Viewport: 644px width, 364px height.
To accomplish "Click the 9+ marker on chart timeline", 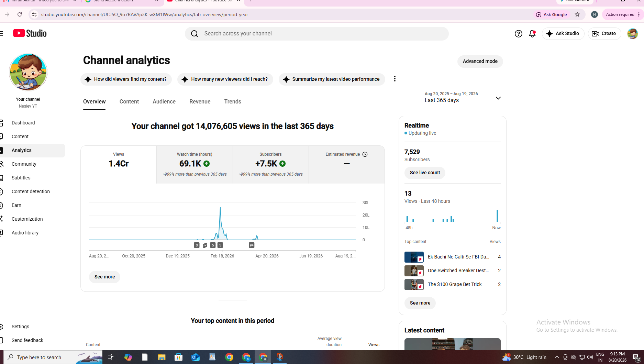I will [x=252, y=245].
